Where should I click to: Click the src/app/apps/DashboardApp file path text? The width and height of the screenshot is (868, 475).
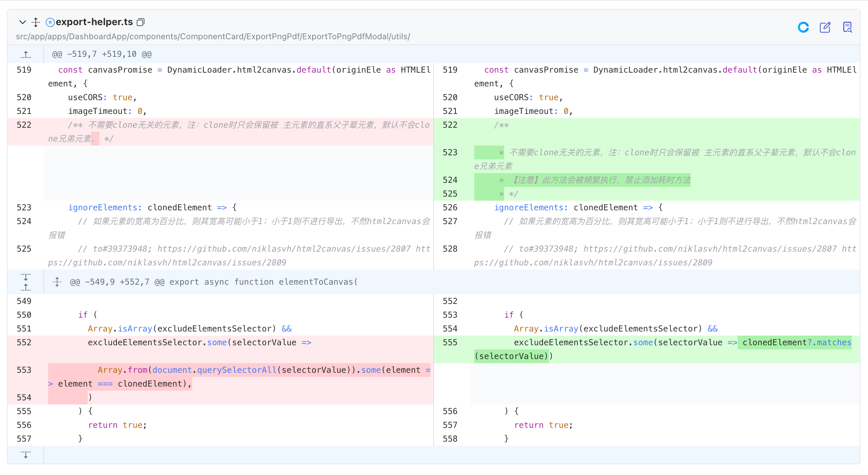[x=213, y=36]
